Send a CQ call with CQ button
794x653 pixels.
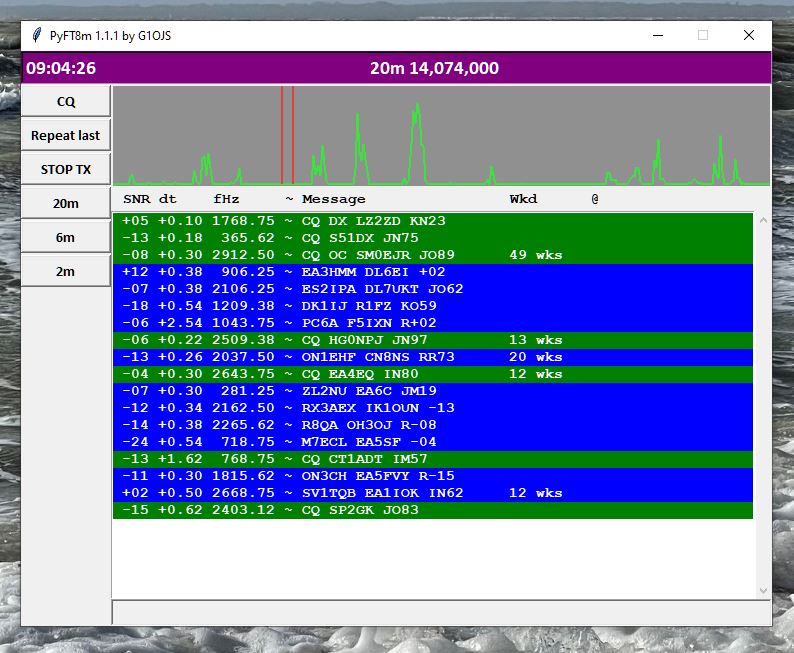coord(66,101)
